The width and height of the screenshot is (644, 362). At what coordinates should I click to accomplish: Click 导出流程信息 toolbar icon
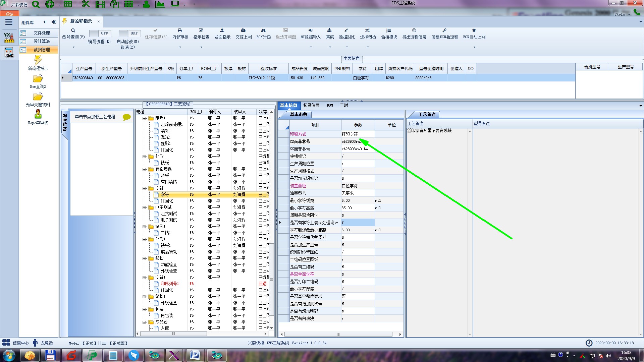pyautogui.click(x=414, y=34)
